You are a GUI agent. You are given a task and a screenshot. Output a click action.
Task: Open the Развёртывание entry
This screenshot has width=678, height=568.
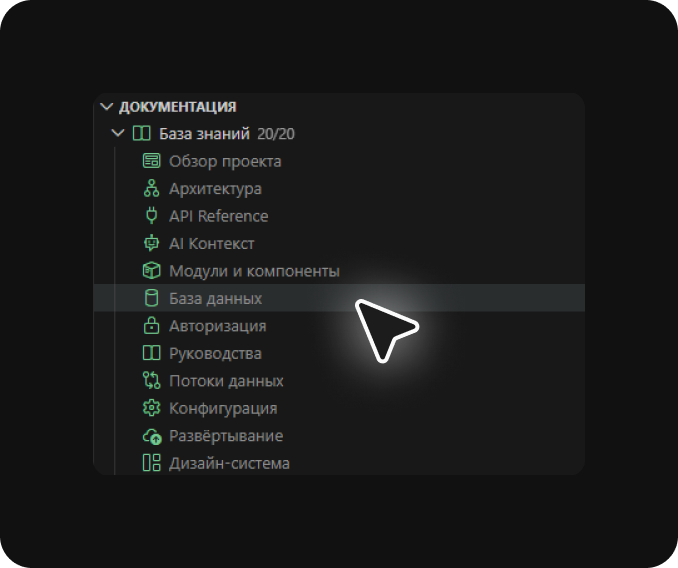(226, 436)
